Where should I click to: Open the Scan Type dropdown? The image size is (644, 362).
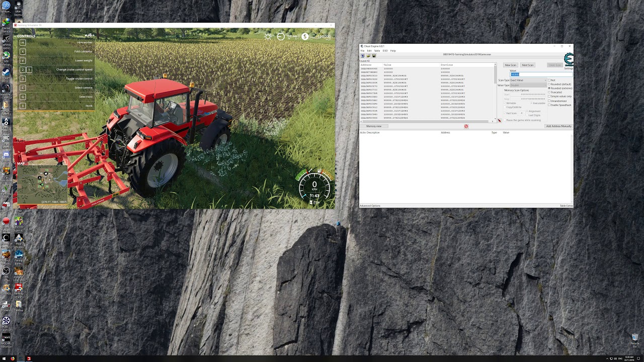tap(528, 80)
